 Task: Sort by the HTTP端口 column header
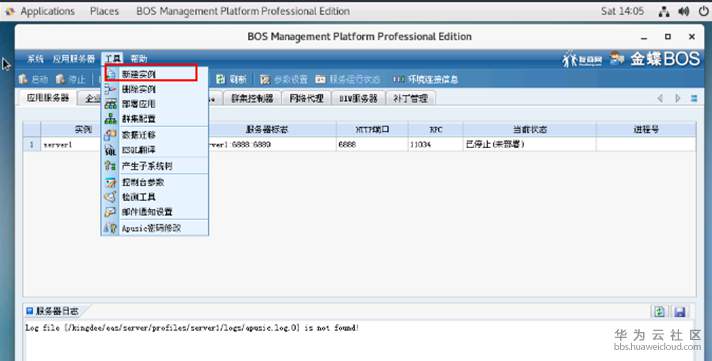tap(372, 129)
